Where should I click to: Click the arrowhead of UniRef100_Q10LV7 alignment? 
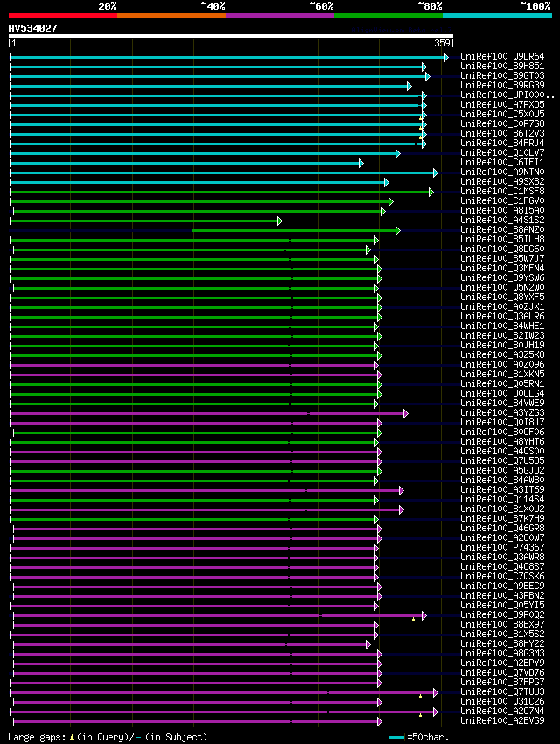[398, 154]
